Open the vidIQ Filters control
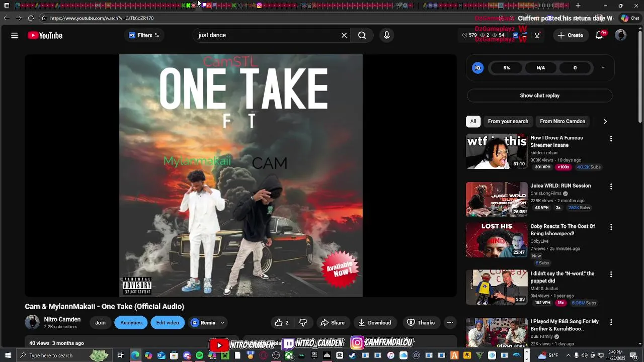Viewport: 644px width, 362px height. (x=144, y=35)
